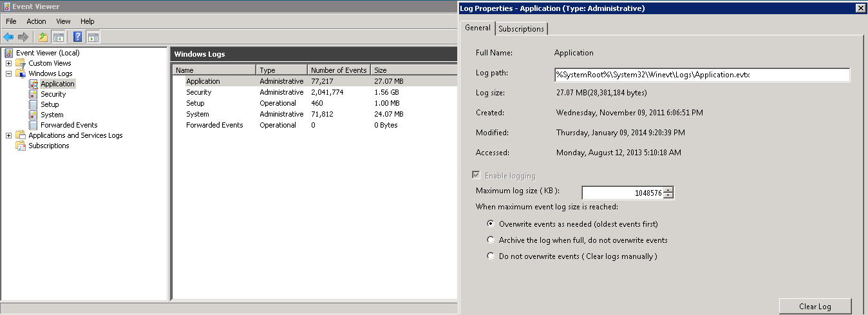The width and height of the screenshot is (868, 315).
Task: Select System row in Windows Logs list
Action: (314, 114)
